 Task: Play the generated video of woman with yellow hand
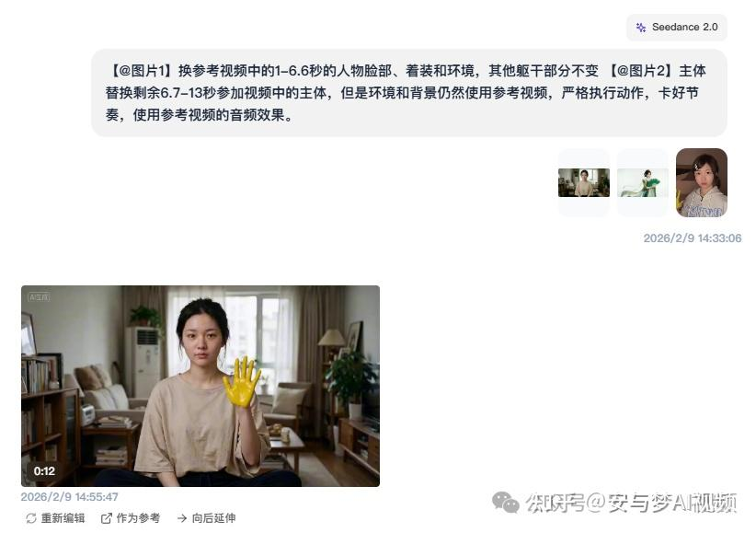click(200, 386)
